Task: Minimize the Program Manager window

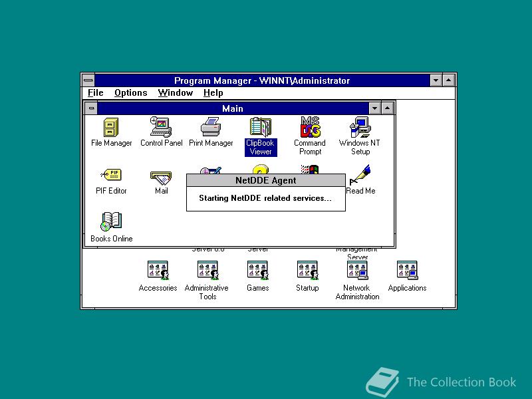Action: tap(436, 80)
